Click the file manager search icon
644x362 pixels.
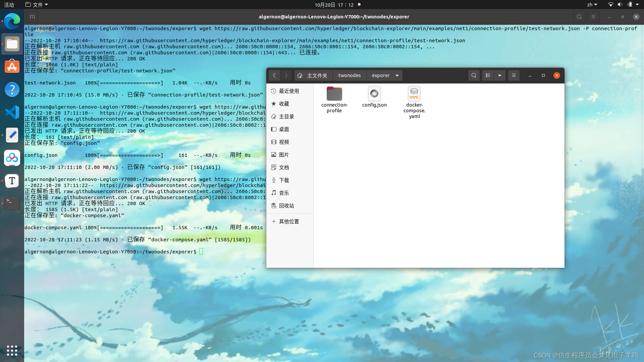point(474,75)
